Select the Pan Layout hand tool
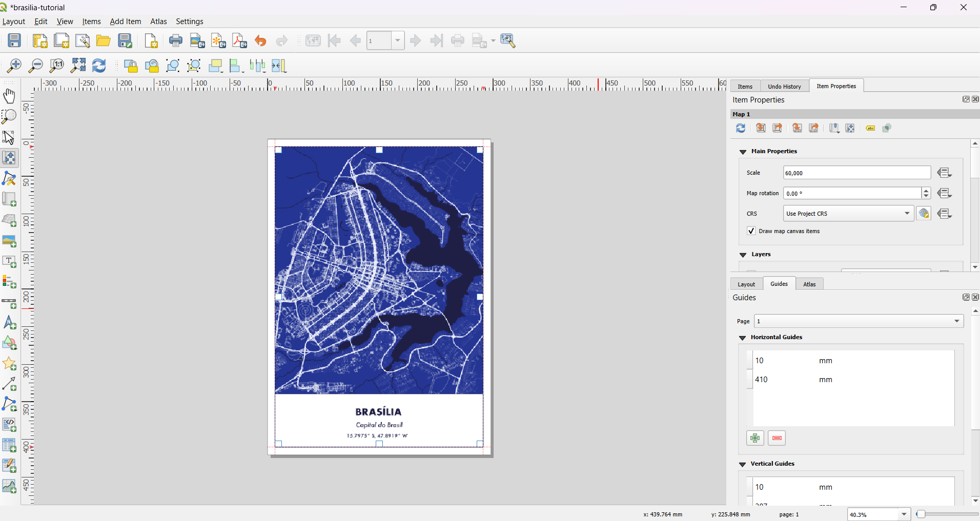This screenshot has height=521, width=980. pyautogui.click(x=9, y=96)
